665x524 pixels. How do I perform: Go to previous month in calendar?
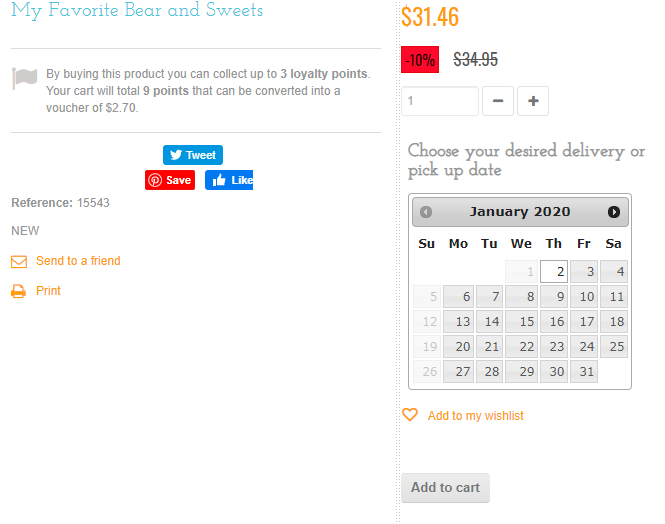tap(426, 212)
